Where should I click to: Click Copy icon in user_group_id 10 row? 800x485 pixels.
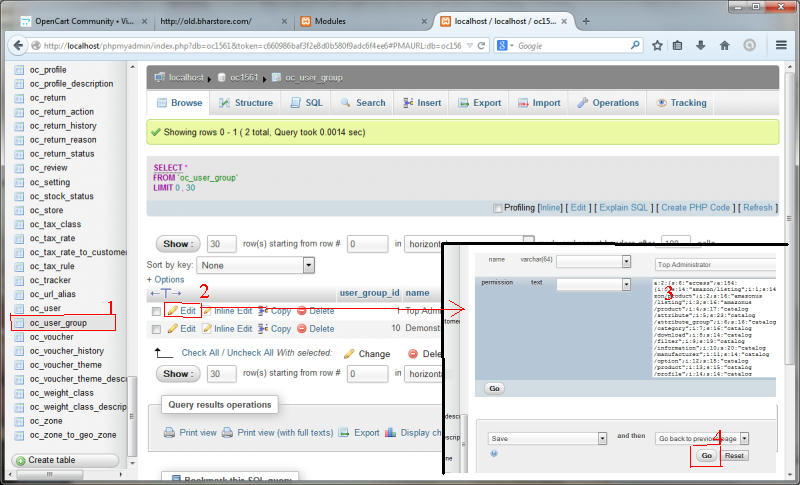pyautogui.click(x=263, y=328)
